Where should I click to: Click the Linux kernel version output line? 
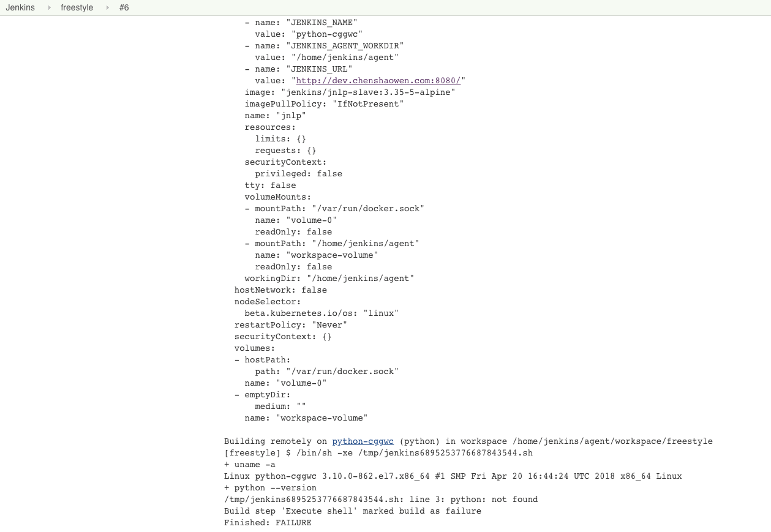453,476
